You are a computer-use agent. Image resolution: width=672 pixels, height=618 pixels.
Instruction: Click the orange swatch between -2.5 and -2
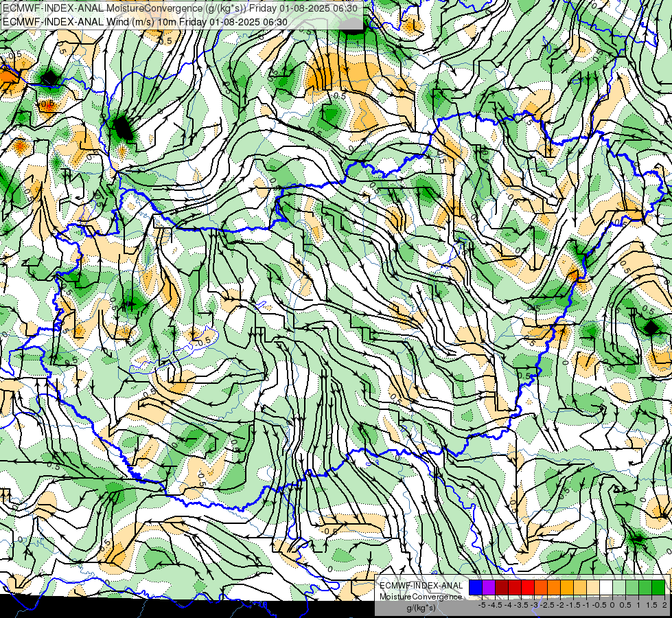point(554,588)
